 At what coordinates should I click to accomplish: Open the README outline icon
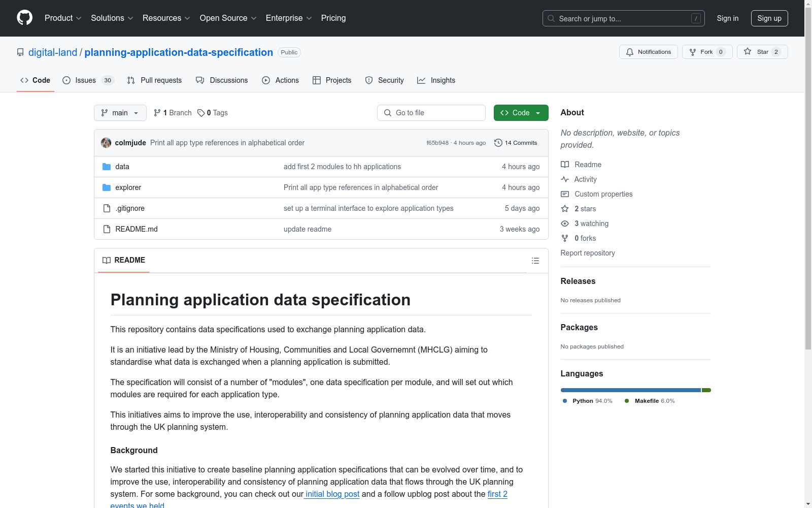535,261
